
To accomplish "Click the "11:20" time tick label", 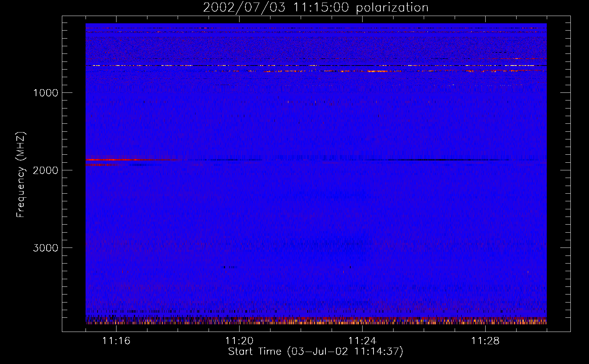I will [x=239, y=341].
